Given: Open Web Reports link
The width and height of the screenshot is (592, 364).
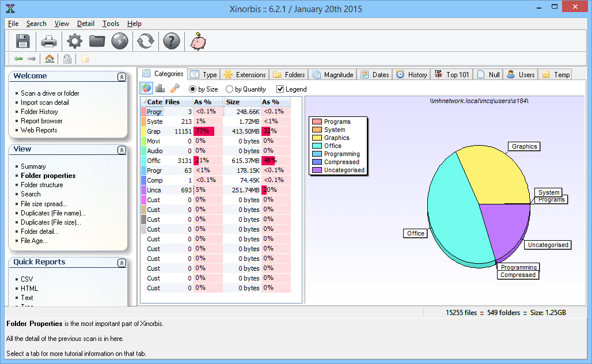Looking at the screenshot, I should point(39,130).
